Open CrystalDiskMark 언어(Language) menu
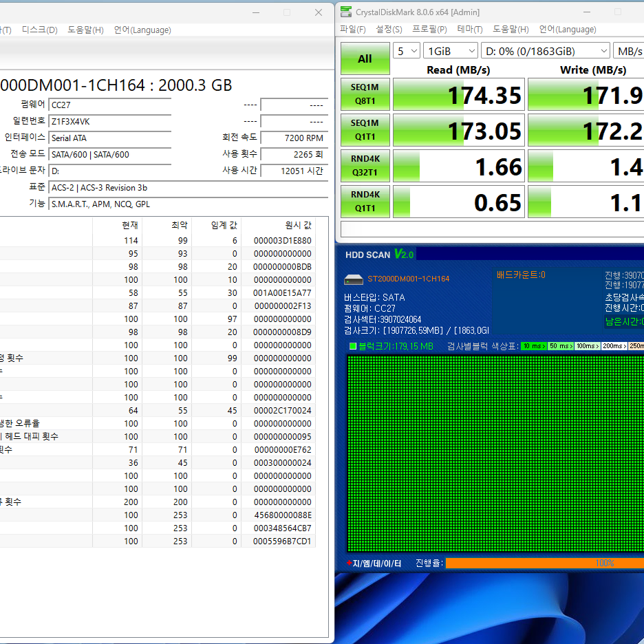Image resolution: width=644 pixels, height=644 pixels. coord(567,29)
